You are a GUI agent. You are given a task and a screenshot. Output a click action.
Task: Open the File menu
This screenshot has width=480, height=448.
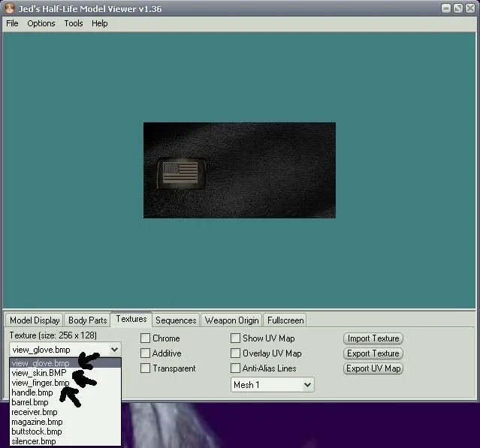tap(12, 23)
